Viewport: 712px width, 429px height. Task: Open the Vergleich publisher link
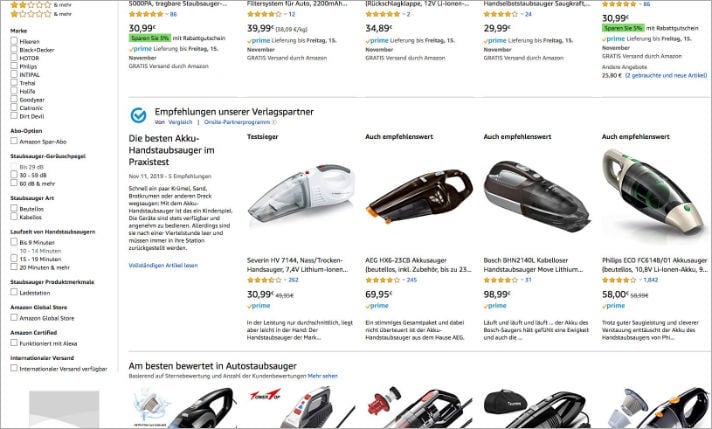pyautogui.click(x=180, y=122)
